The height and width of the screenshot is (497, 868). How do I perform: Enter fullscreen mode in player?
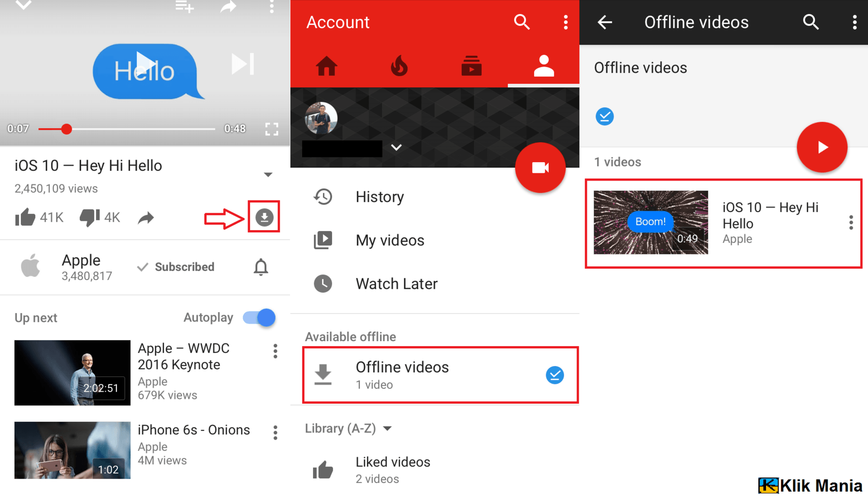272,129
